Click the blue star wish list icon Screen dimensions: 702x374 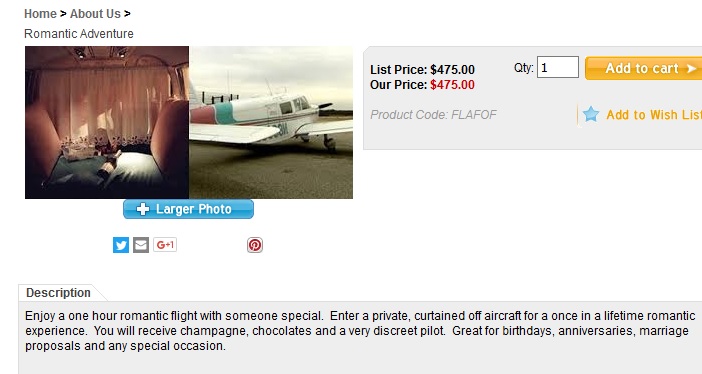coord(591,114)
